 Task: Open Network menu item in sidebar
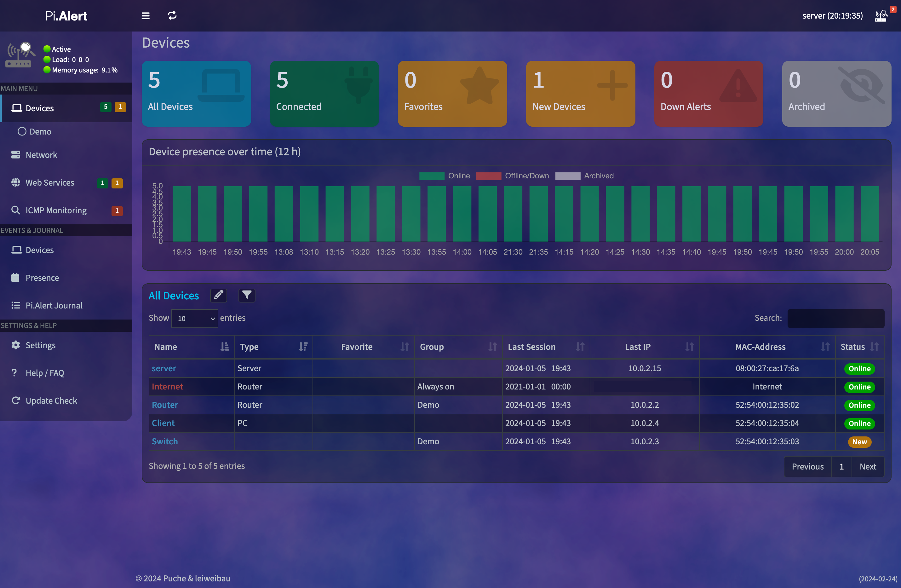pos(41,155)
